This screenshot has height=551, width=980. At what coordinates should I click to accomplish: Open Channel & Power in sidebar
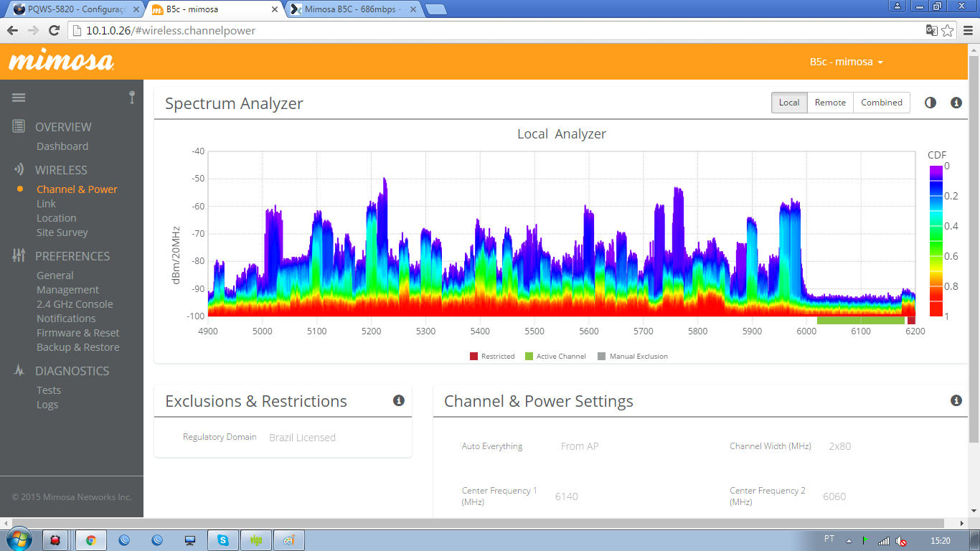[x=77, y=189]
